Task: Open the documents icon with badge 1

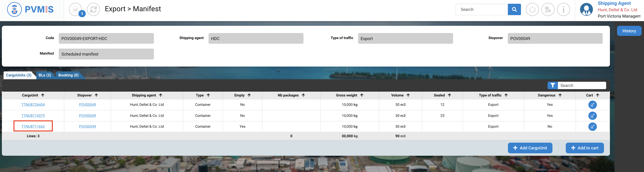Action: pyautogui.click(x=75, y=10)
